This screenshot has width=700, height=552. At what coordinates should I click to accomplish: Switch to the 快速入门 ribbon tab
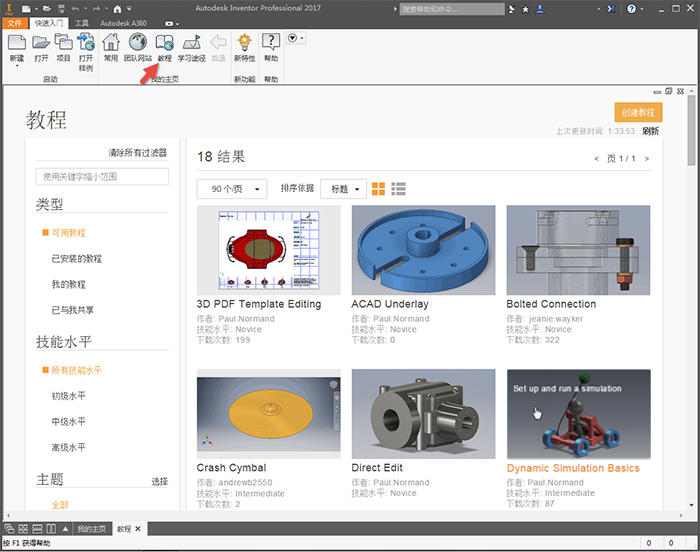[x=49, y=23]
